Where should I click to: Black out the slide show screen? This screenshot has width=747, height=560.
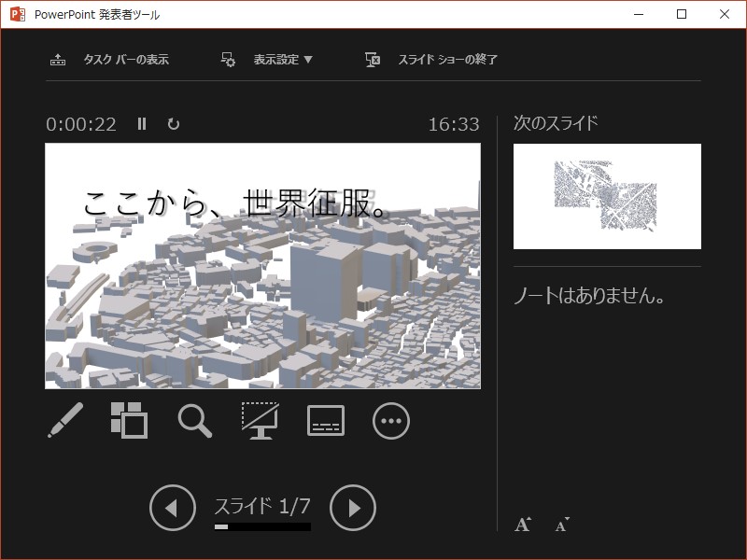click(261, 420)
